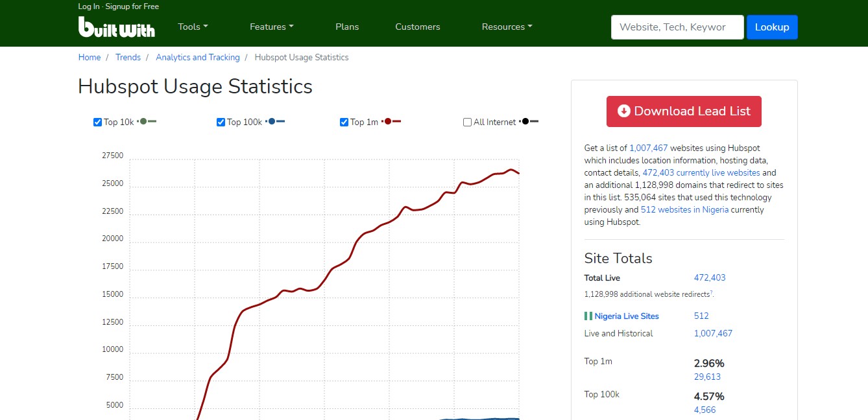Click the BuiltWith logo

coord(117,27)
